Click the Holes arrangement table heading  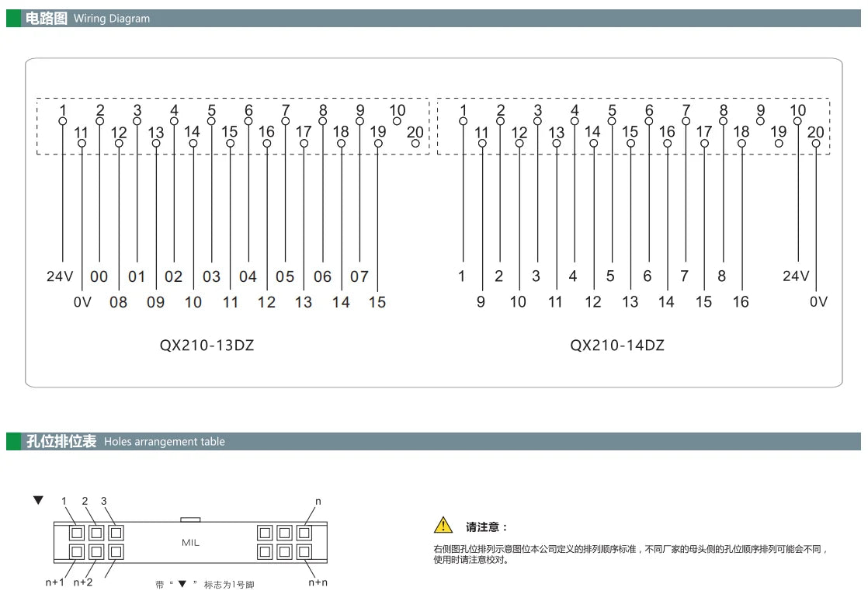pos(165,442)
